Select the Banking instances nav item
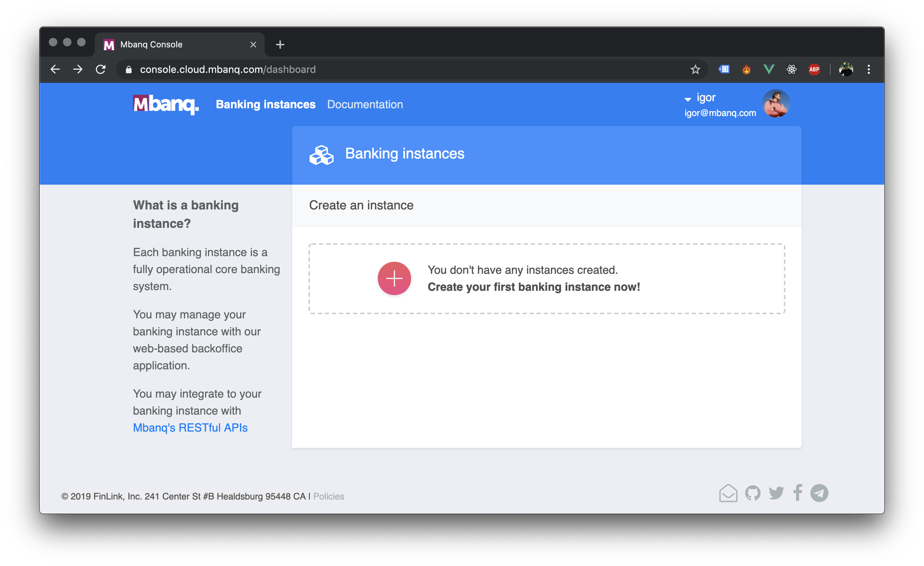The image size is (924, 566). (x=266, y=104)
